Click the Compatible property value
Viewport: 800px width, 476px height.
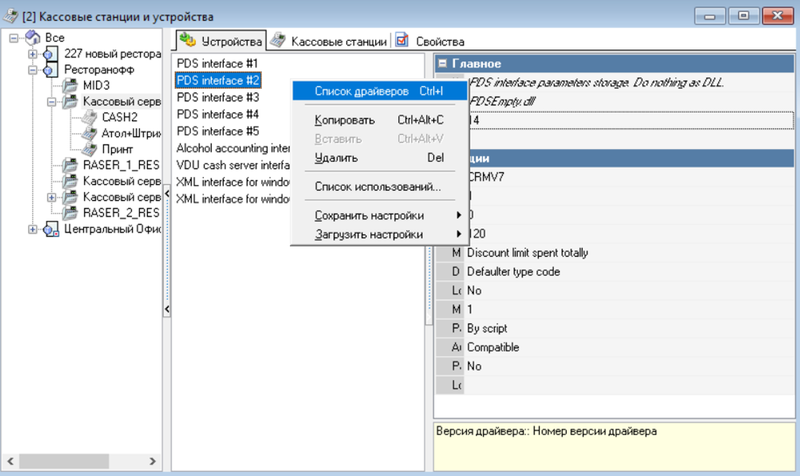point(493,347)
